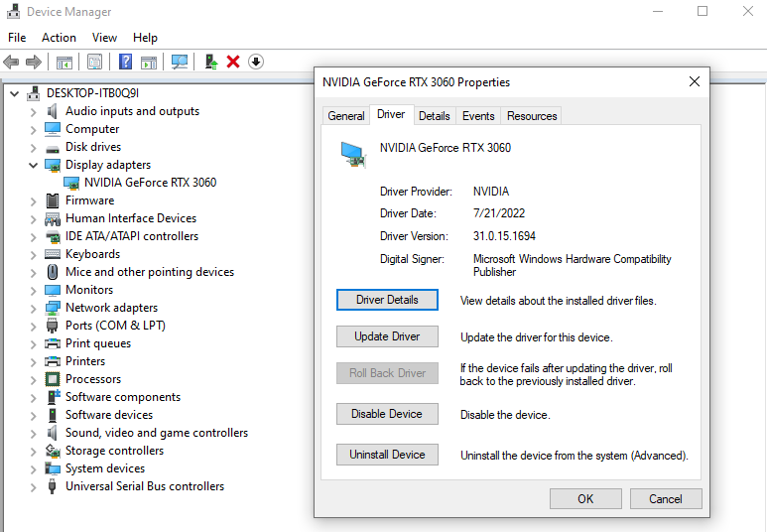Click the Show/Hide Action Pane toolbar icon

pyautogui.click(x=149, y=63)
